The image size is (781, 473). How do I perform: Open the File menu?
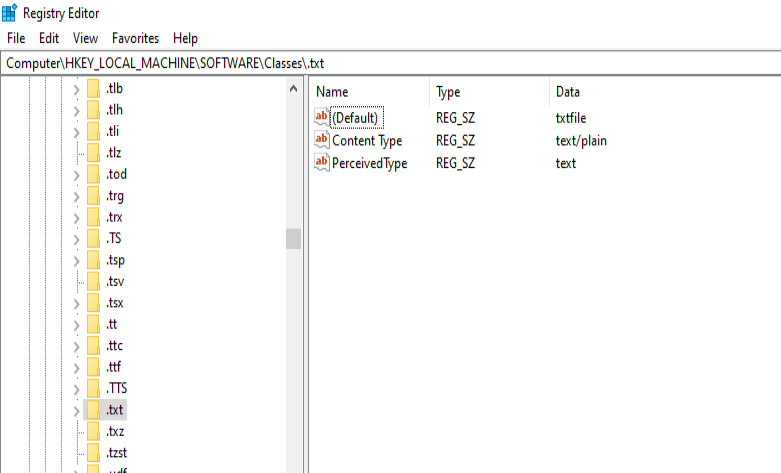(16, 38)
